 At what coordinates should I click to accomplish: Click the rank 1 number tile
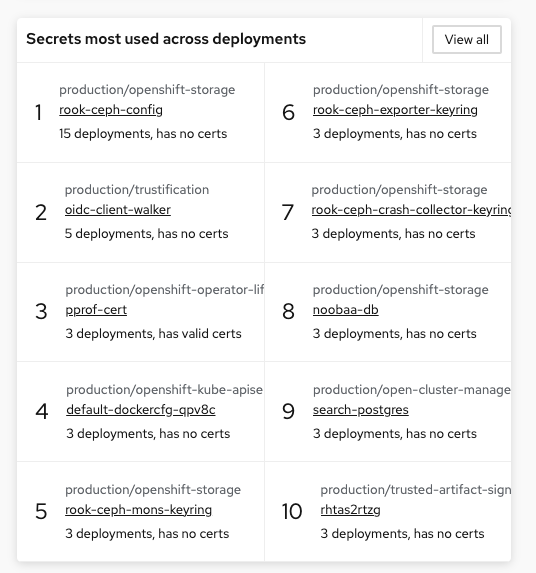[x=38, y=112]
